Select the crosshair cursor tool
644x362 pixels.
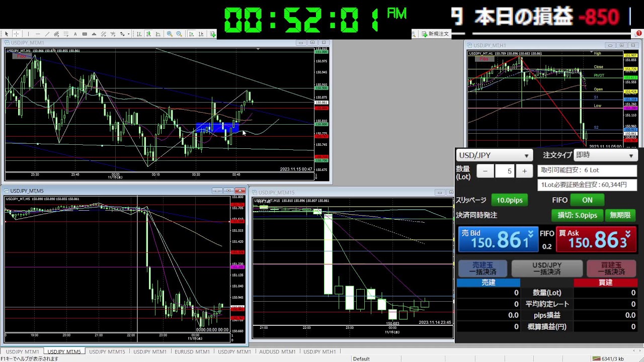pos(16,34)
